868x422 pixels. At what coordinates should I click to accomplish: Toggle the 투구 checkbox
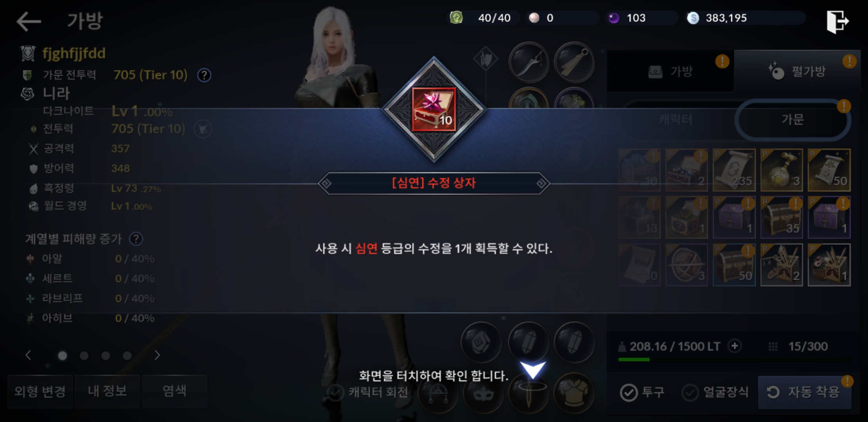629,392
